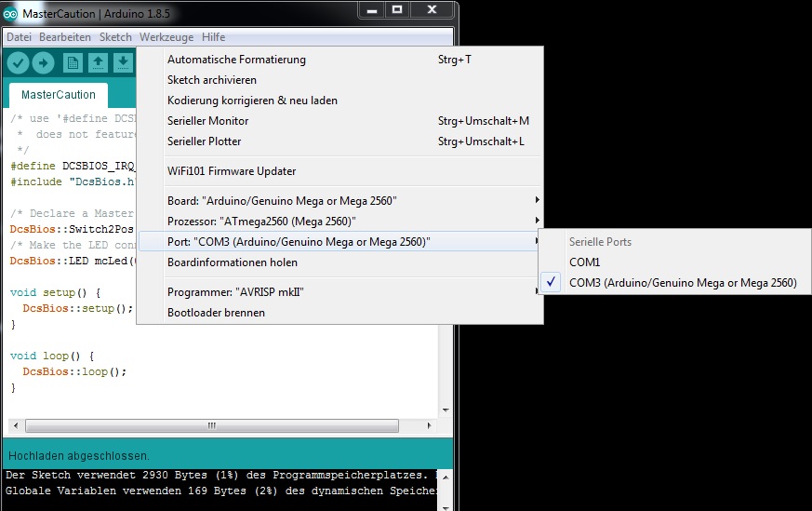The width and height of the screenshot is (812, 511).
Task: Maximize the Arduino window
Action: tap(397, 10)
